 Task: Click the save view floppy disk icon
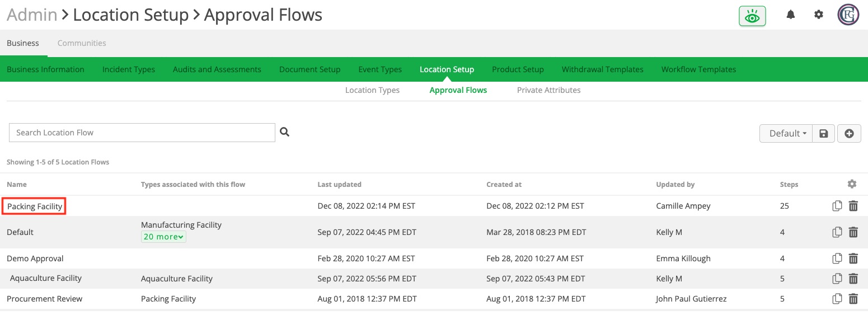tap(823, 133)
